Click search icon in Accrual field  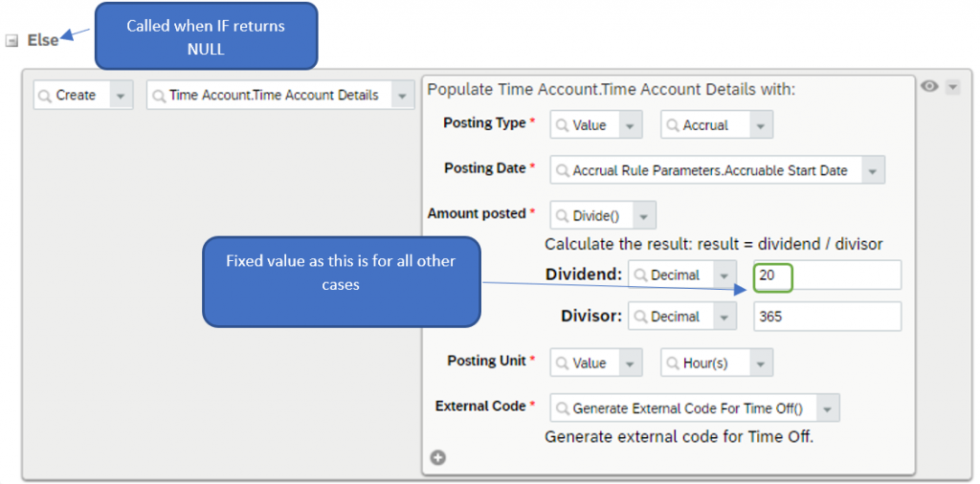673,125
